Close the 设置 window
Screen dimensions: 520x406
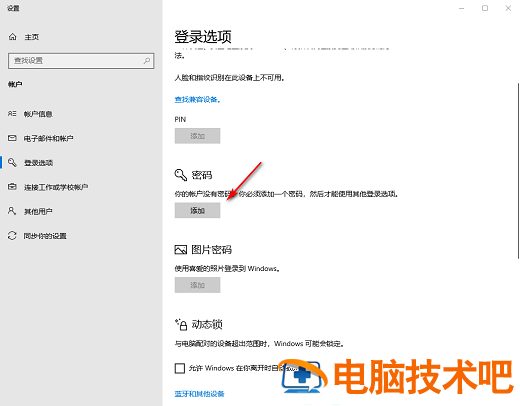(x=508, y=8)
